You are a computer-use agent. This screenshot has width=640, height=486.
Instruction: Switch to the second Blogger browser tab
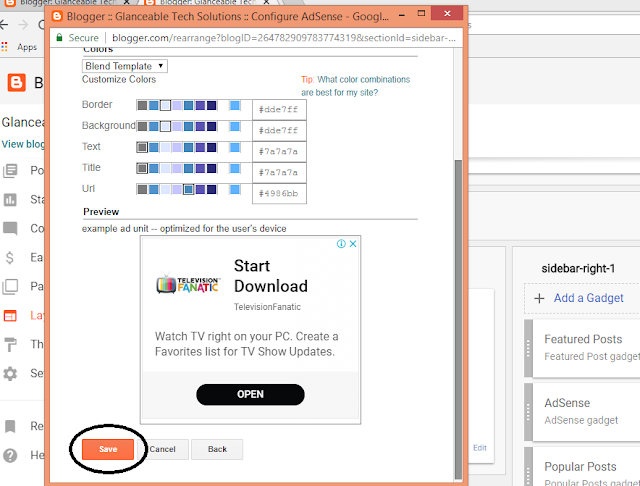[x=208, y=2]
